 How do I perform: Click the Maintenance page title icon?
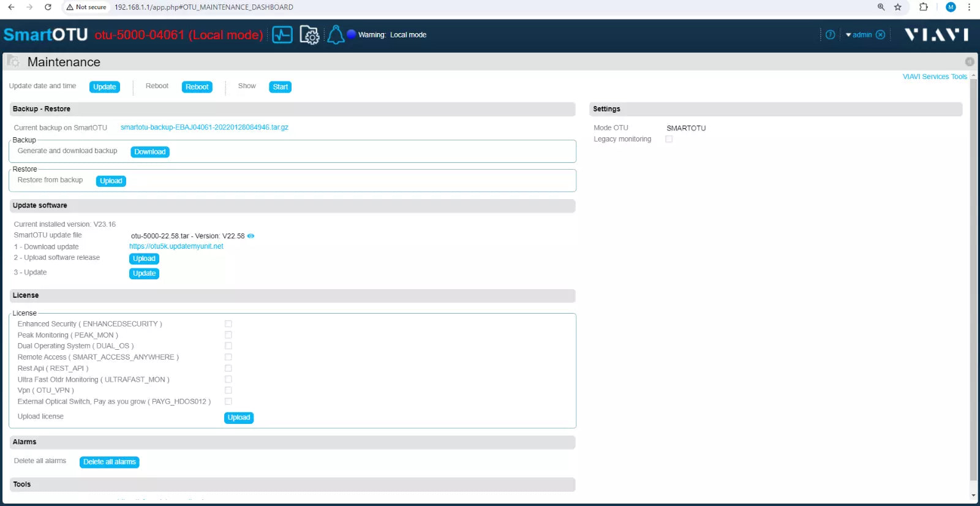coord(13,61)
